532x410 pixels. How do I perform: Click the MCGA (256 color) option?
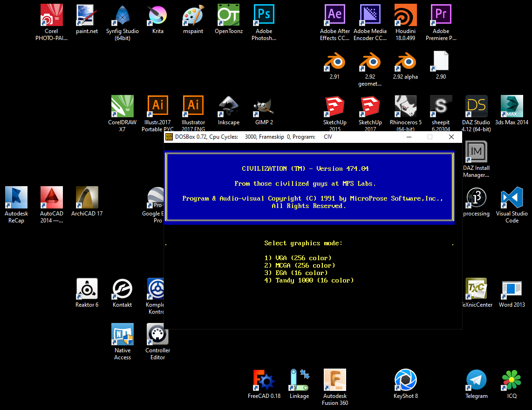point(300,265)
